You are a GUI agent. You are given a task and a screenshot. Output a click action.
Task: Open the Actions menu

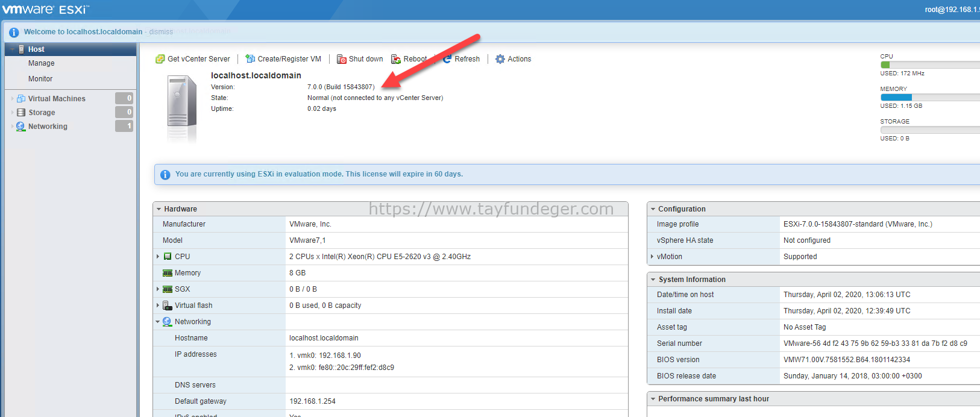tap(514, 59)
